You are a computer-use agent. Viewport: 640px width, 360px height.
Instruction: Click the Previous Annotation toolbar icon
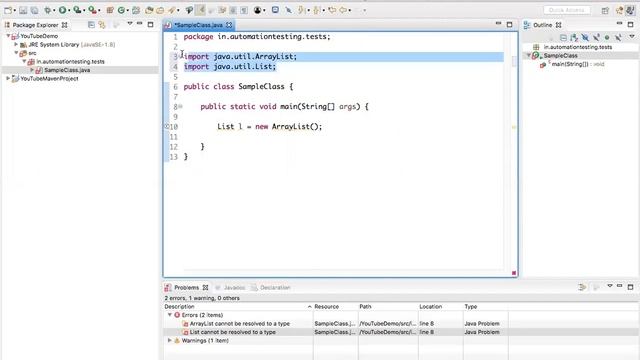[x=317, y=10]
